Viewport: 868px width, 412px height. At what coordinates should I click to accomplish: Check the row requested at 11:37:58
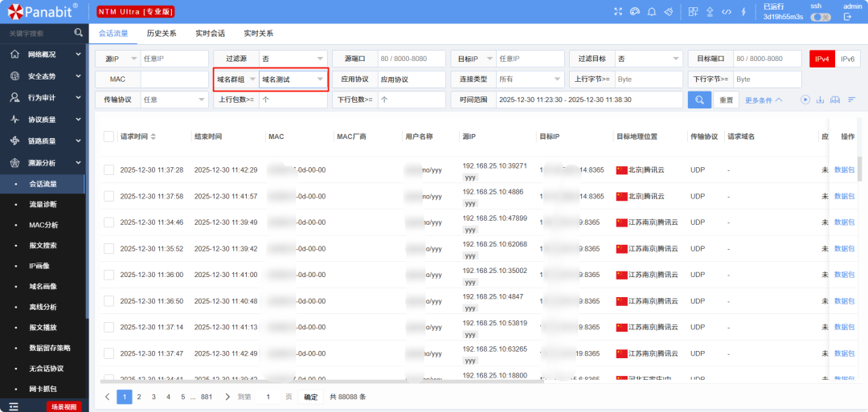click(109, 196)
